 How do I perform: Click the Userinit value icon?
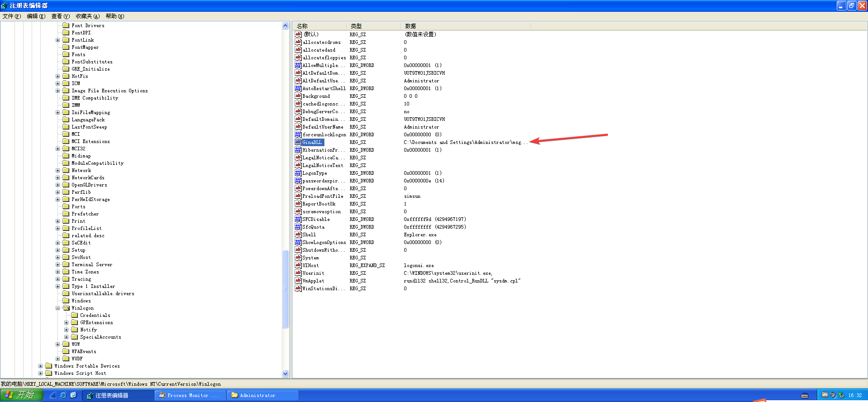tap(298, 273)
